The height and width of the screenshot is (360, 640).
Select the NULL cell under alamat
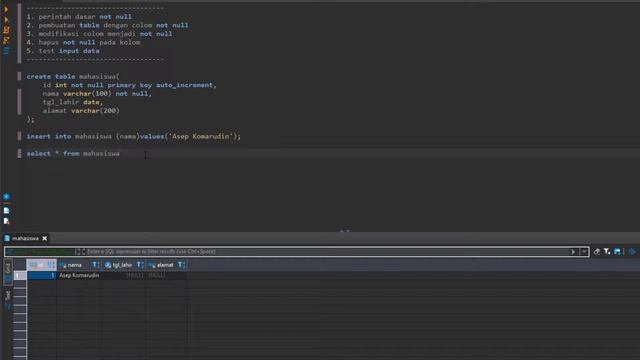tap(167, 276)
